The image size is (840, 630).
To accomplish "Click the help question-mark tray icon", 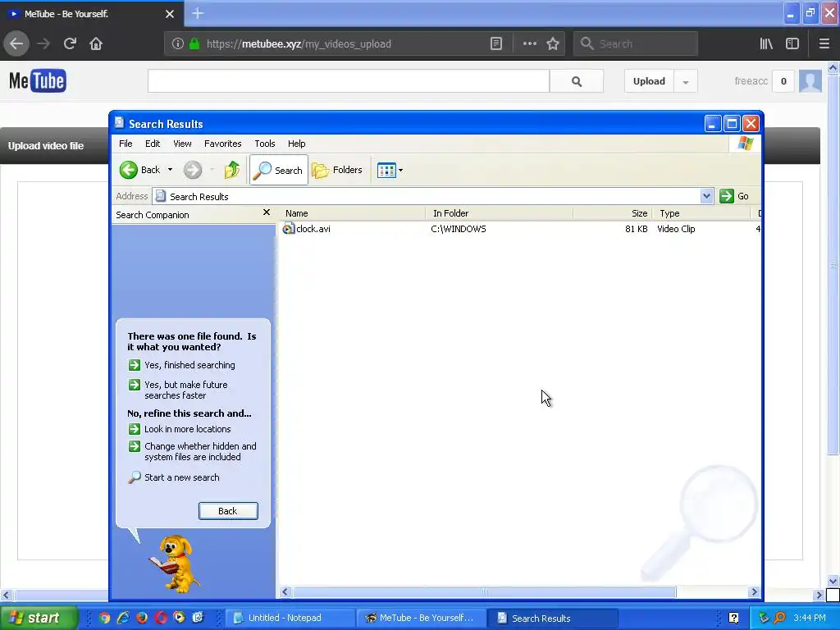I will pos(733,618).
